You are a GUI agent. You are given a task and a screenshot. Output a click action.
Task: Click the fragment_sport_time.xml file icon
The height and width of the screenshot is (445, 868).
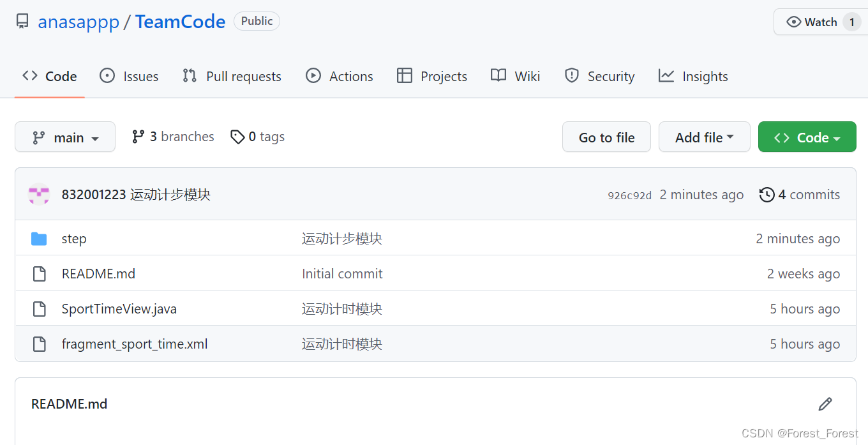tap(39, 344)
